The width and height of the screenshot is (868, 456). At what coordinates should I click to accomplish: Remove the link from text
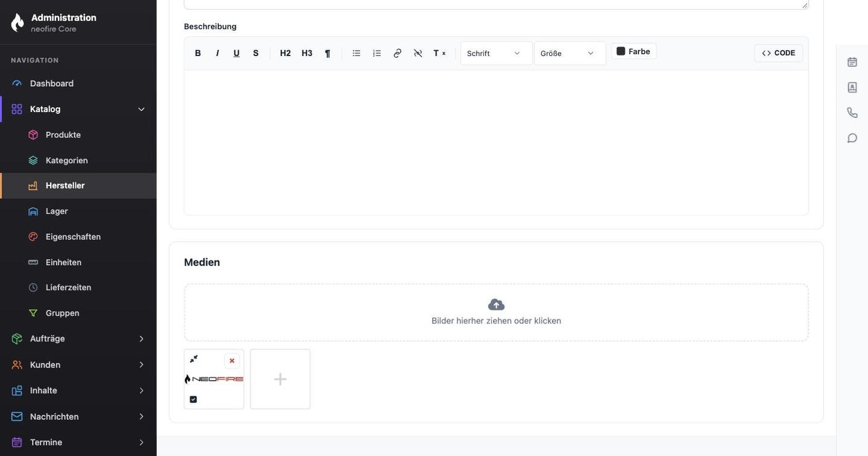coord(418,53)
